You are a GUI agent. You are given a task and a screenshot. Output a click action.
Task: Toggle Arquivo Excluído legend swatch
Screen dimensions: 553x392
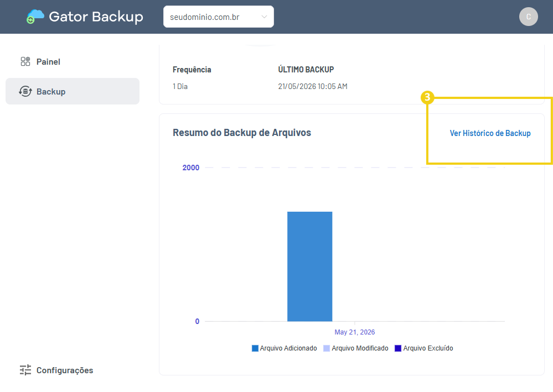[x=398, y=348]
